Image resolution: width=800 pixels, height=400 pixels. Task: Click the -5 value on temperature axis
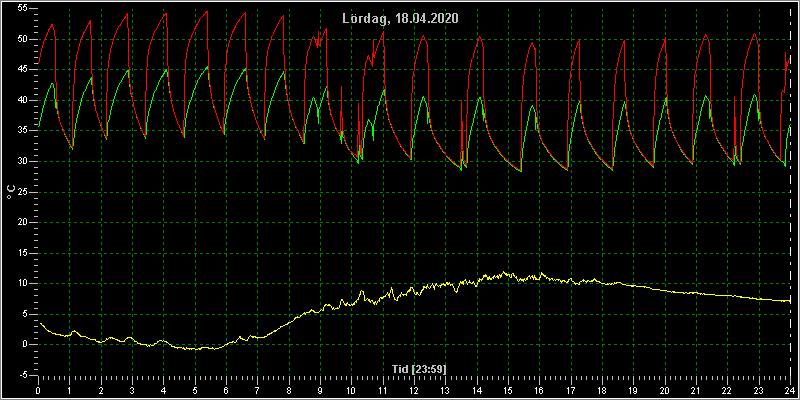point(23,375)
